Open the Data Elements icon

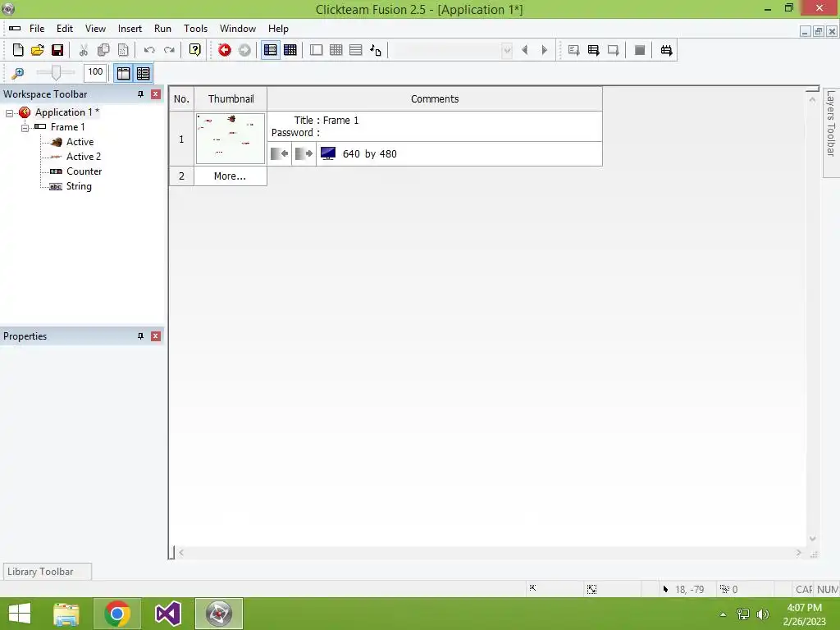[x=376, y=50]
